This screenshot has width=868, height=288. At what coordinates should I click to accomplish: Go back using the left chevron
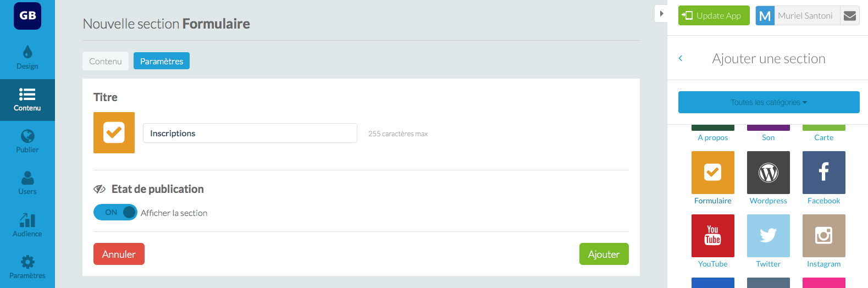(x=681, y=58)
